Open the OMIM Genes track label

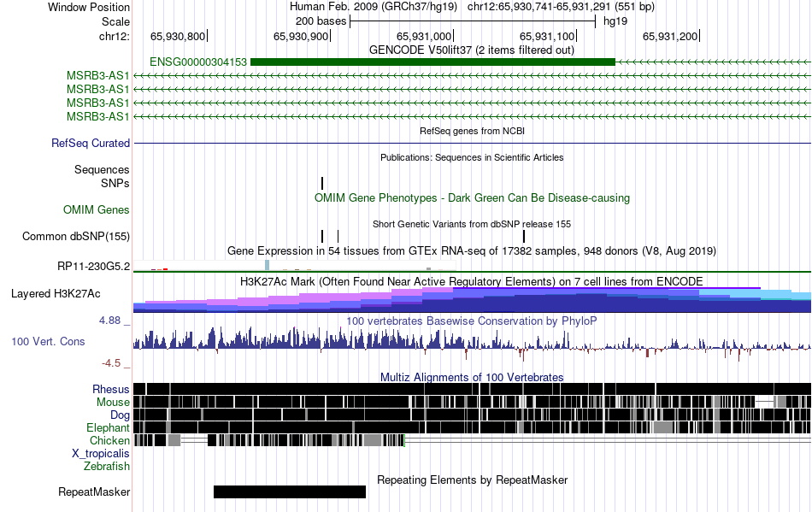[97, 209]
